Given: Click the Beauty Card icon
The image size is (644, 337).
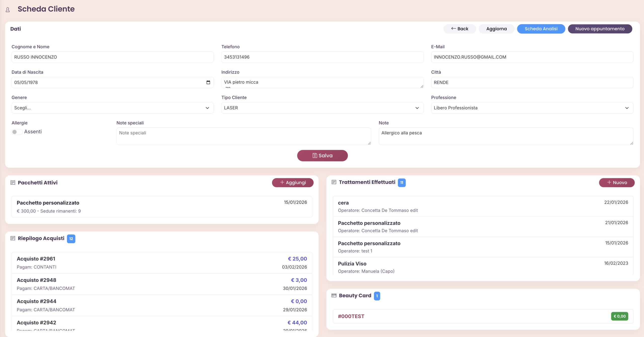Looking at the screenshot, I should click(334, 295).
